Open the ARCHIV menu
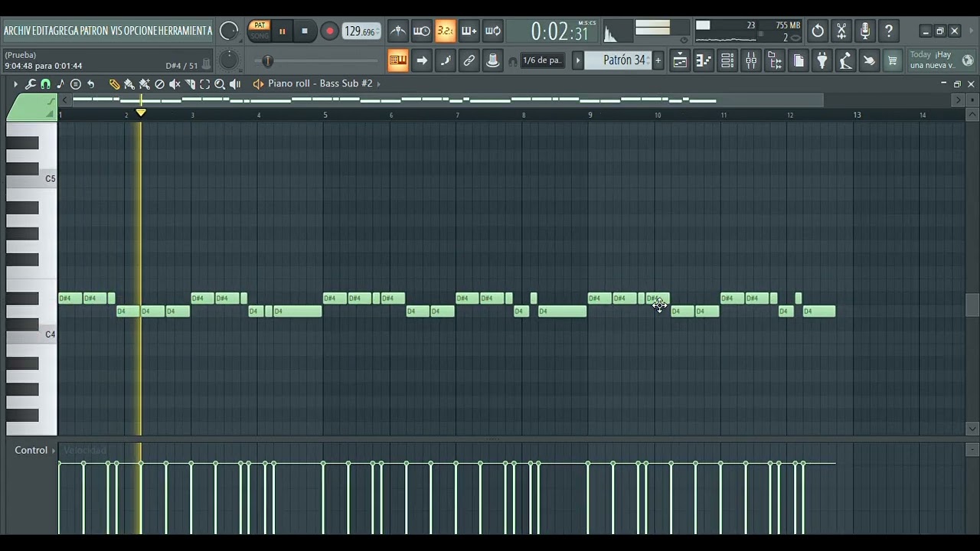The width and height of the screenshot is (980, 551). [17, 31]
